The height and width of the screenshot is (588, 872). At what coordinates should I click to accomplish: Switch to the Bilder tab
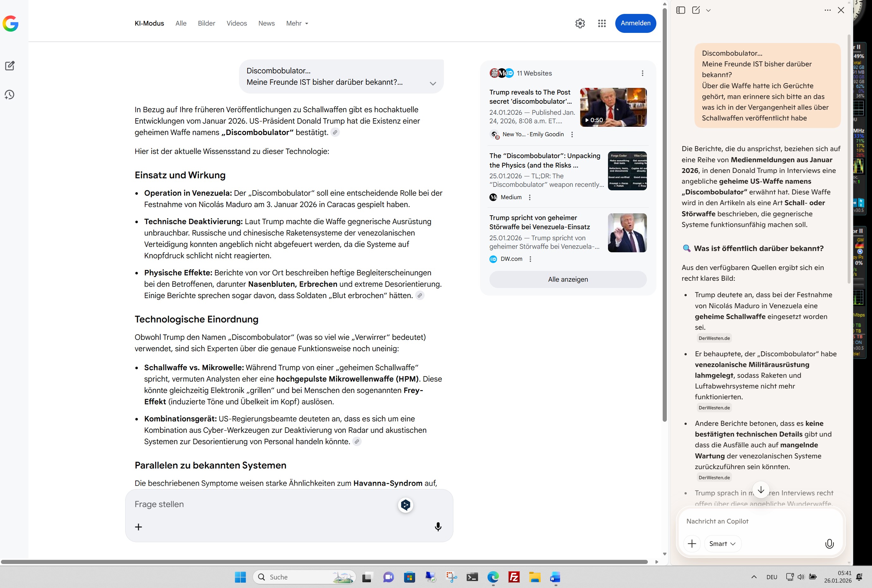pos(206,23)
